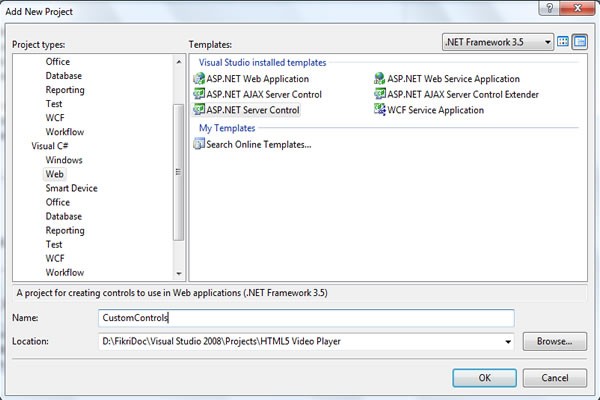Click project types scrollbar down arrow

pyautogui.click(x=178, y=273)
